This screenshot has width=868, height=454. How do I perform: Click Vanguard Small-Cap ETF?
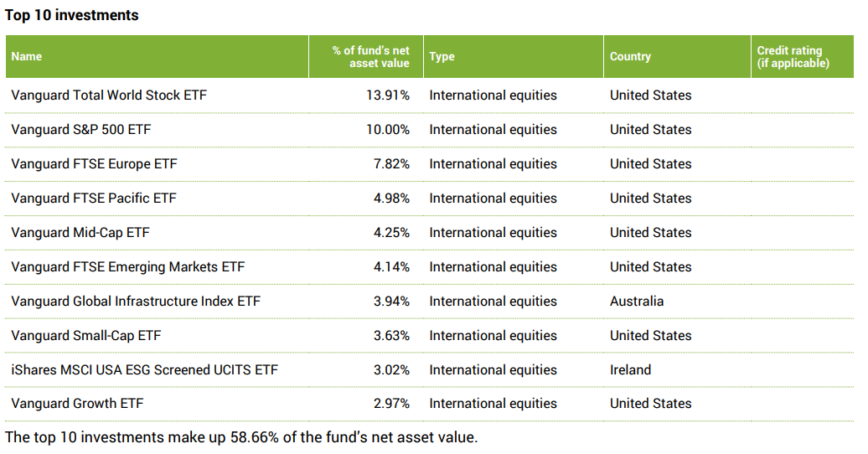click(x=86, y=336)
